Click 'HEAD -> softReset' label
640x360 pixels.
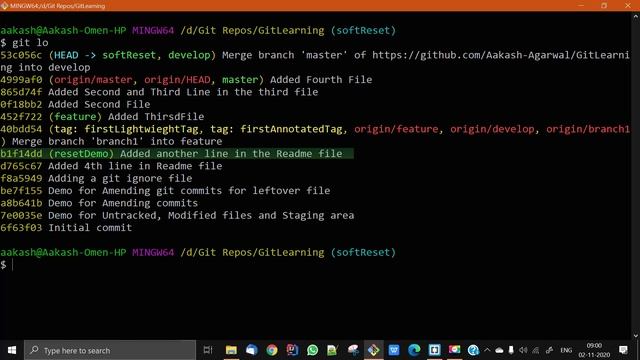click(x=105, y=55)
